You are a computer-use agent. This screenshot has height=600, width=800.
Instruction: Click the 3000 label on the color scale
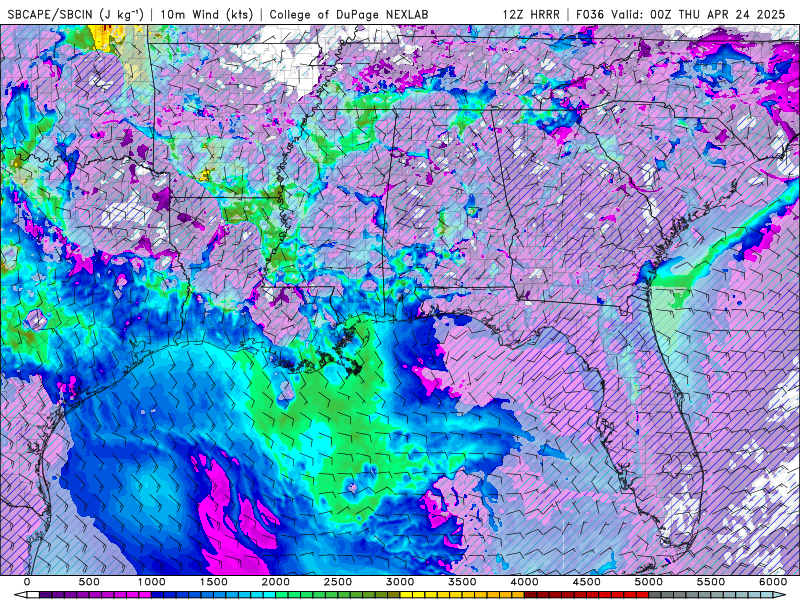[x=400, y=582]
